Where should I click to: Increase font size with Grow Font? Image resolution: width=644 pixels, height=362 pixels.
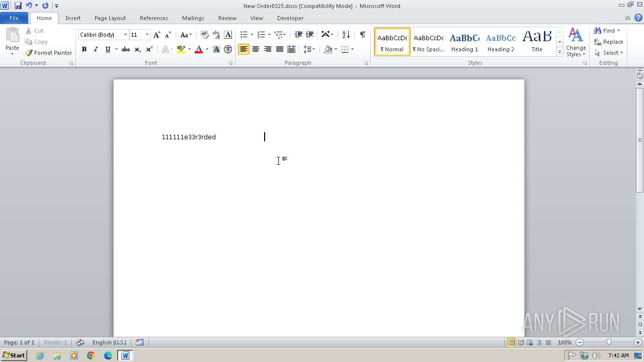157,35
